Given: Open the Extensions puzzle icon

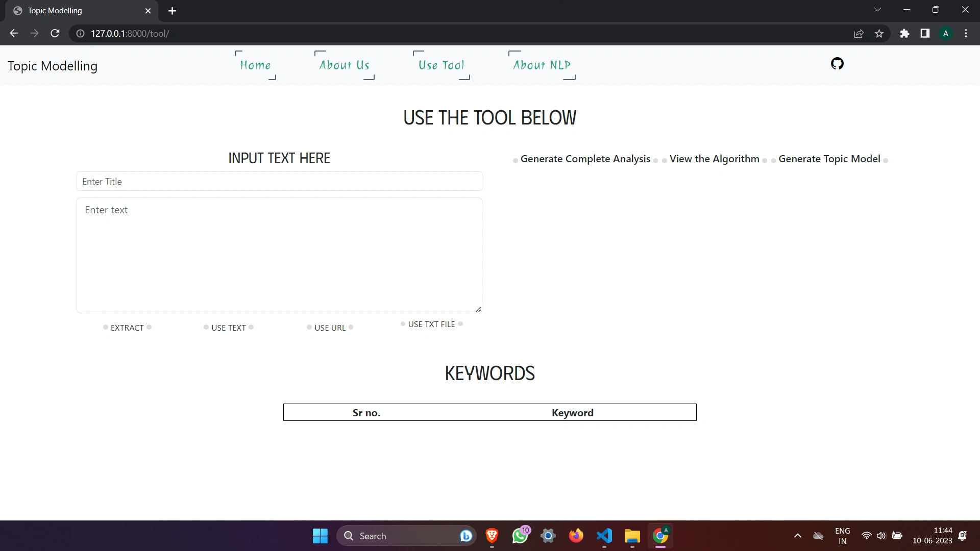Looking at the screenshot, I should pyautogui.click(x=904, y=33).
